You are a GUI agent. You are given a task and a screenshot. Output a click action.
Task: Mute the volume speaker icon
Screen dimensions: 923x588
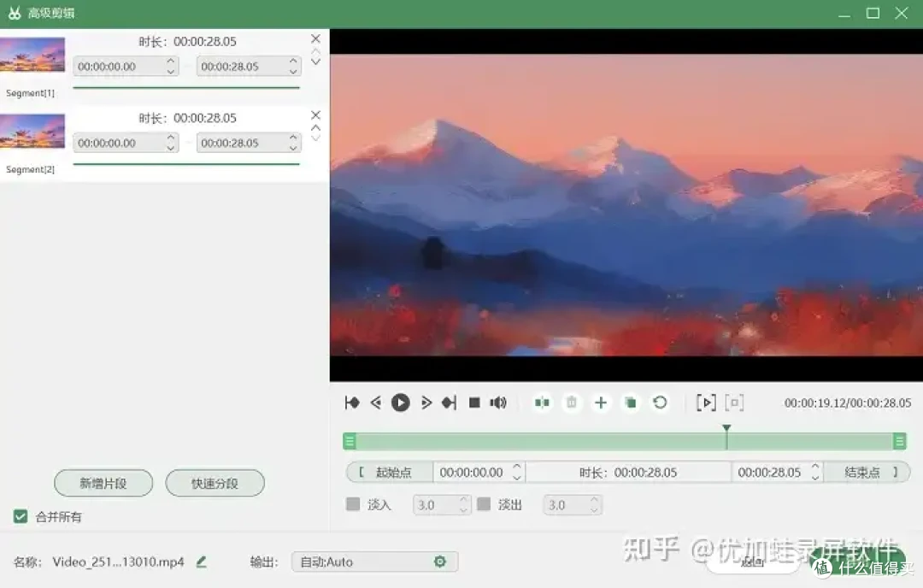pyautogui.click(x=498, y=403)
